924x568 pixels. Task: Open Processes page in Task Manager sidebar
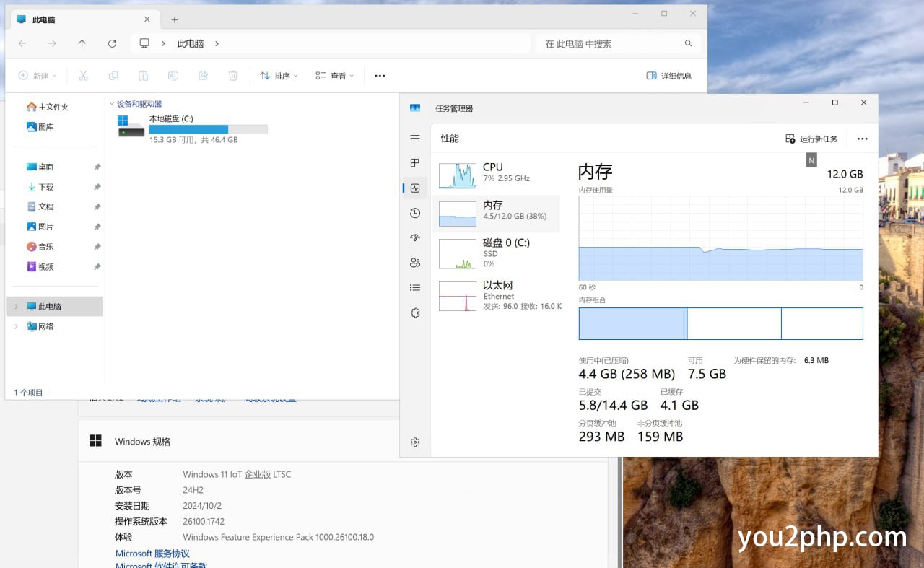[x=415, y=163]
